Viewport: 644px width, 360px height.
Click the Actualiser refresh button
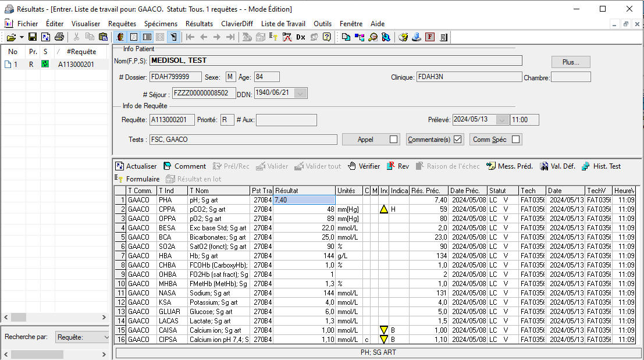coord(136,166)
